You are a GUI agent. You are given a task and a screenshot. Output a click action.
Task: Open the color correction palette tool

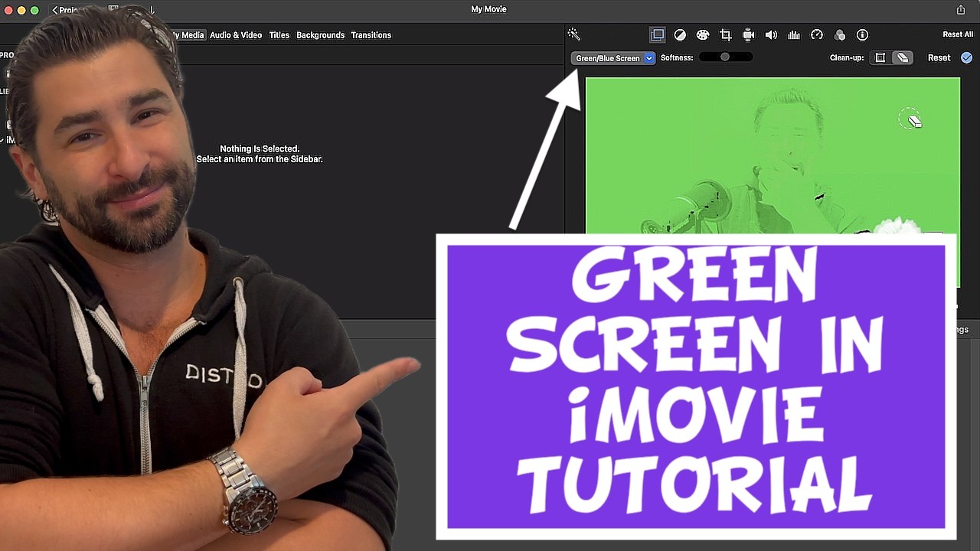(703, 35)
